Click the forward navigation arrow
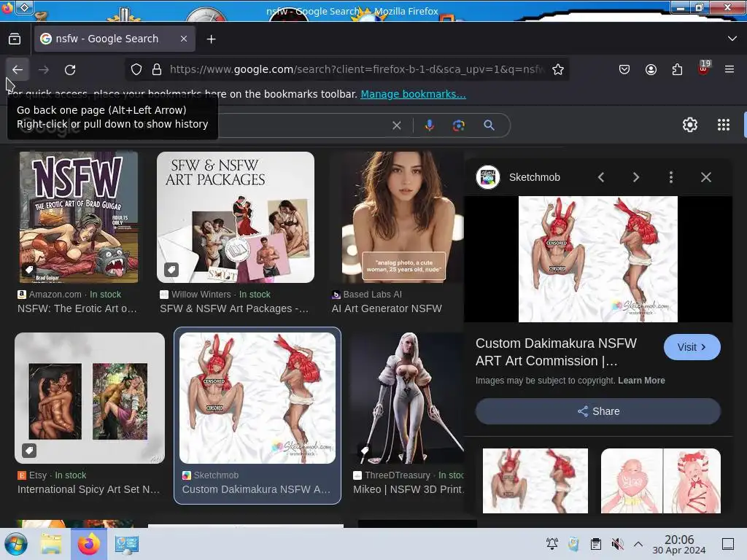 44,69
